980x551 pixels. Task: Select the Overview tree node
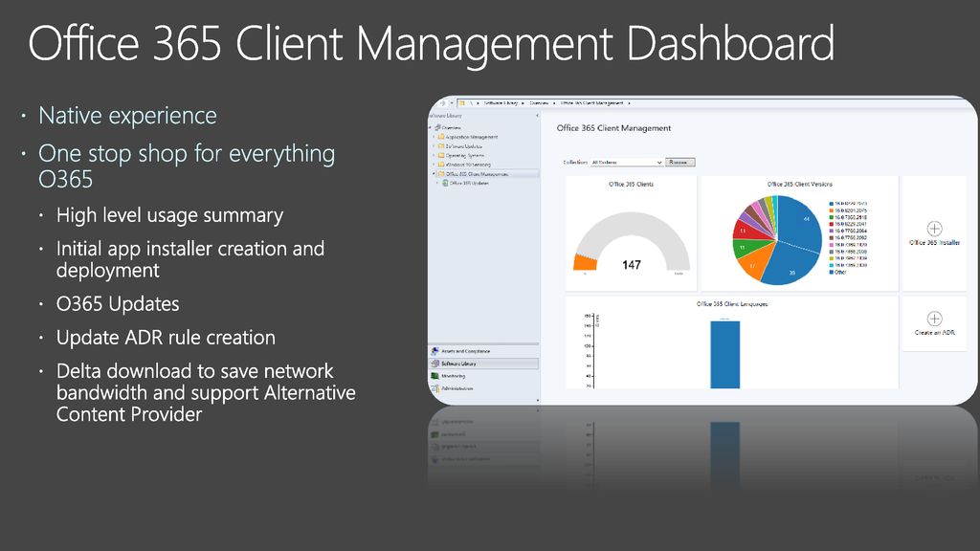[x=452, y=127]
